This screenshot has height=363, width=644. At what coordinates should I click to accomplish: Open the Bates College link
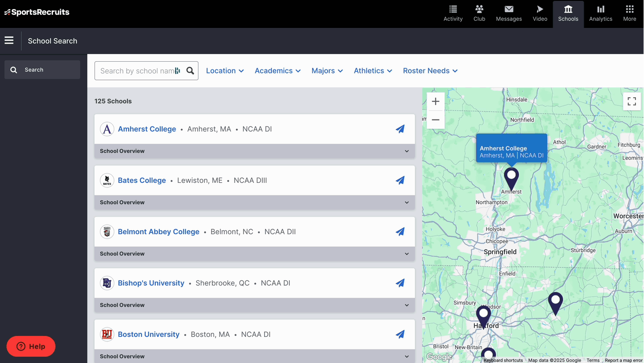tap(142, 180)
